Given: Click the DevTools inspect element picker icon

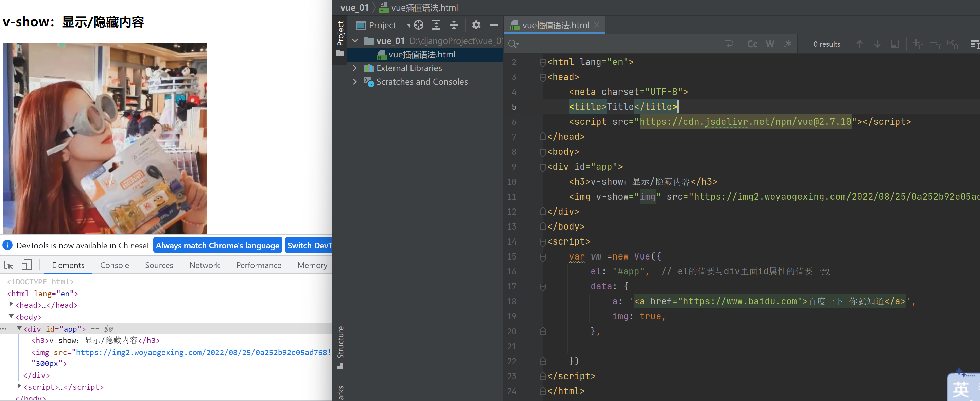Looking at the screenshot, I should (x=8, y=265).
